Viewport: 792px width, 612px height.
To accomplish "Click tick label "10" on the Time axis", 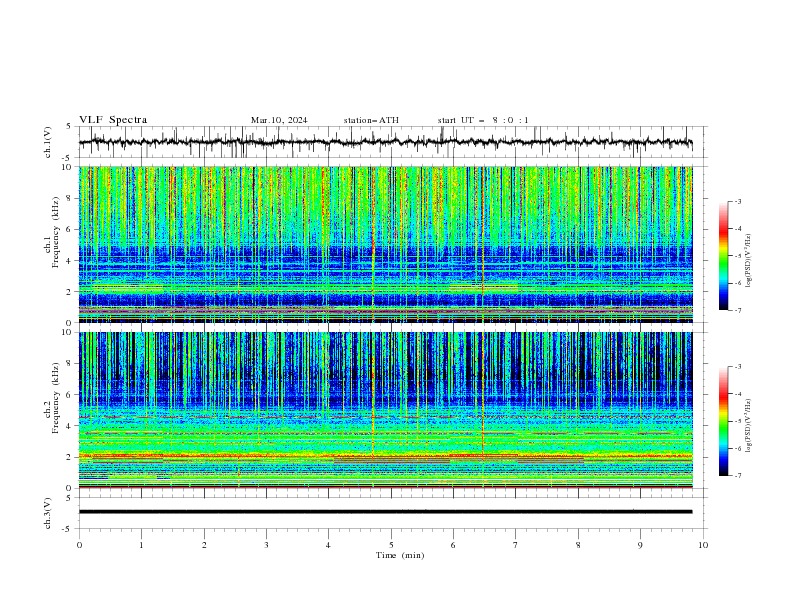I will pos(703,545).
